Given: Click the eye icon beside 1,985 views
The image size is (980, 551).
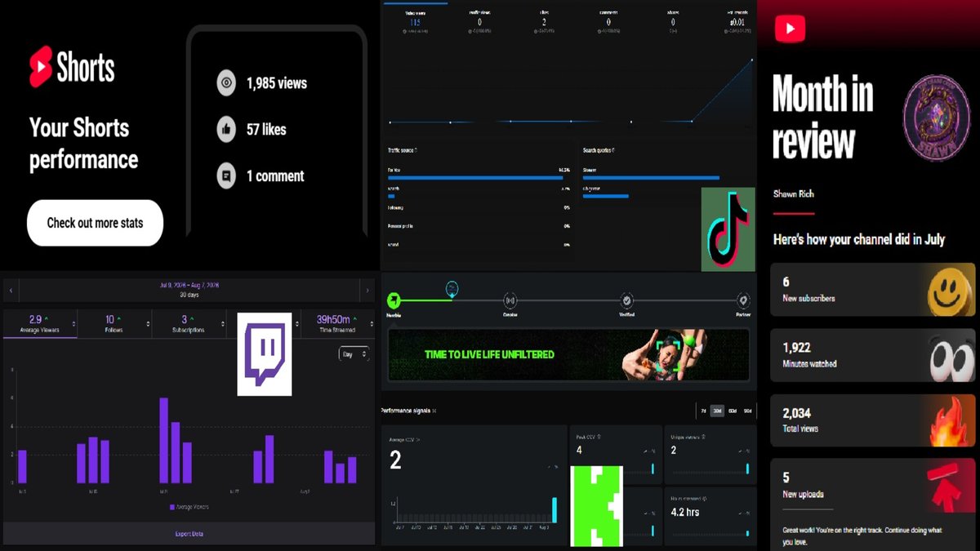Looking at the screenshot, I should click(226, 82).
